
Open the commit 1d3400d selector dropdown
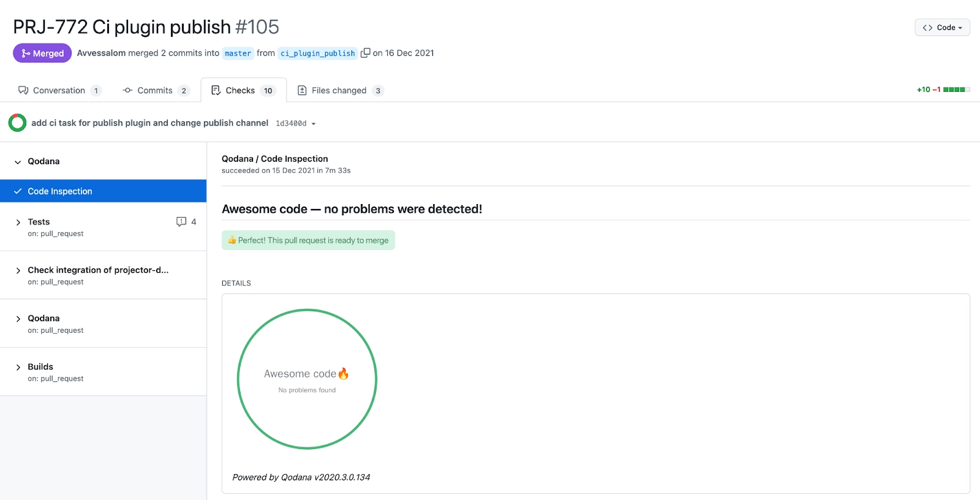295,124
